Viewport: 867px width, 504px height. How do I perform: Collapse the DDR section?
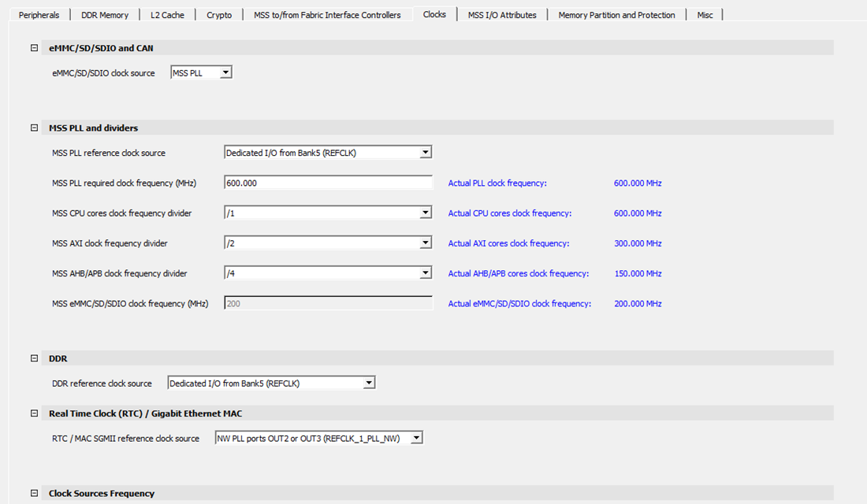click(34, 358)
